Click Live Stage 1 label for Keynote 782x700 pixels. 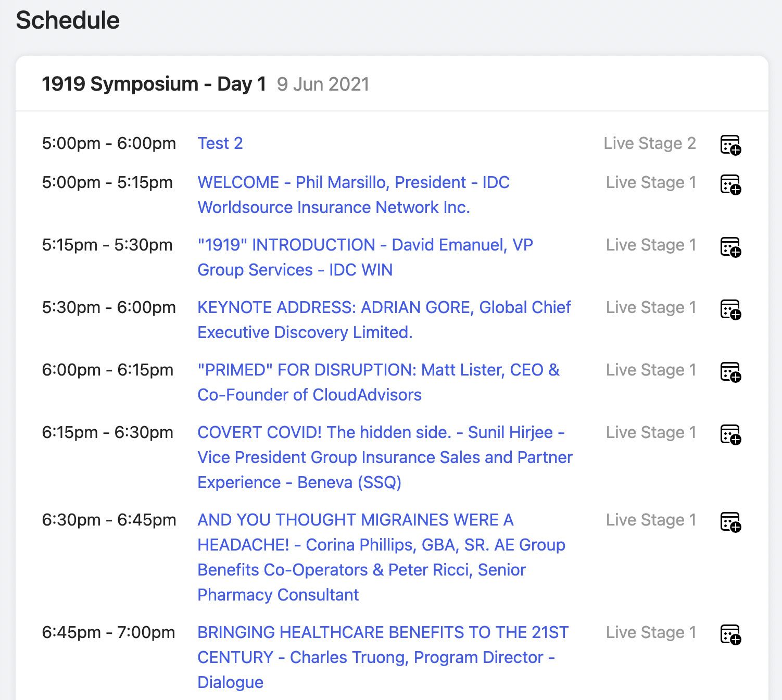[651, 307]
